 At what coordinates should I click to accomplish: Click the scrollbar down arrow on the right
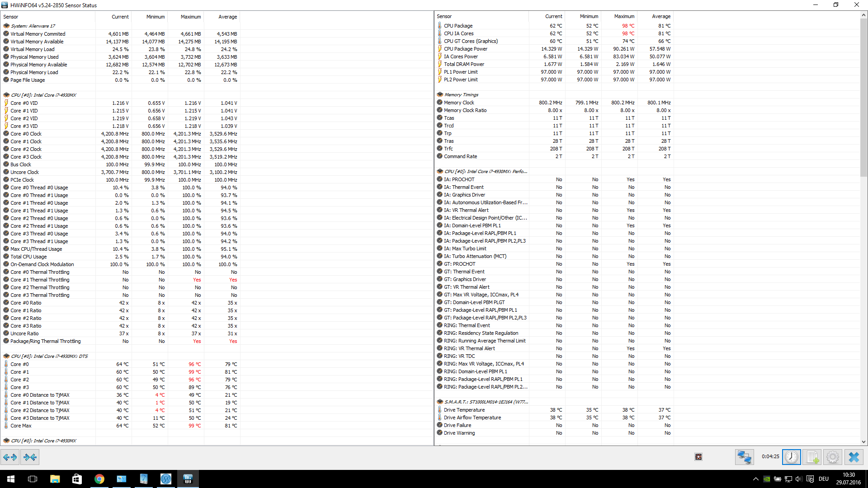click(863, 442)
